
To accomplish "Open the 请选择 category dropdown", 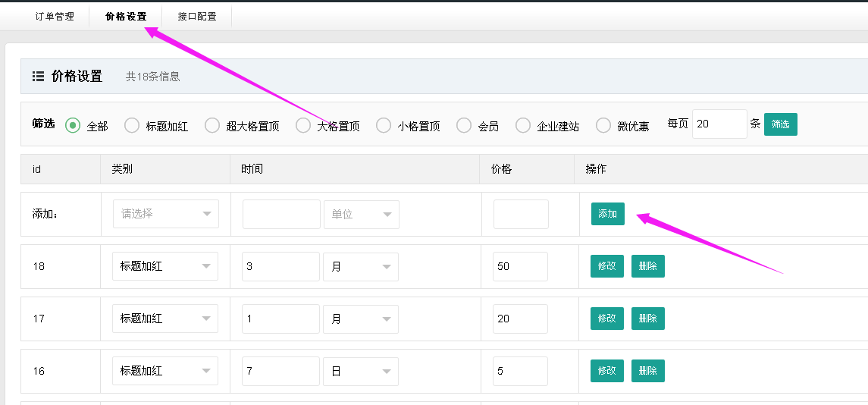I will point(165,214).
